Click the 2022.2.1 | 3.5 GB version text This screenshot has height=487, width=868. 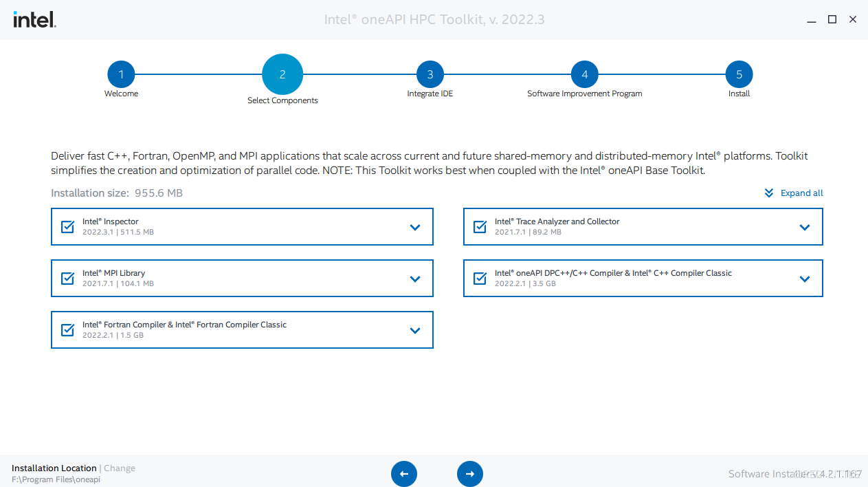525,284
